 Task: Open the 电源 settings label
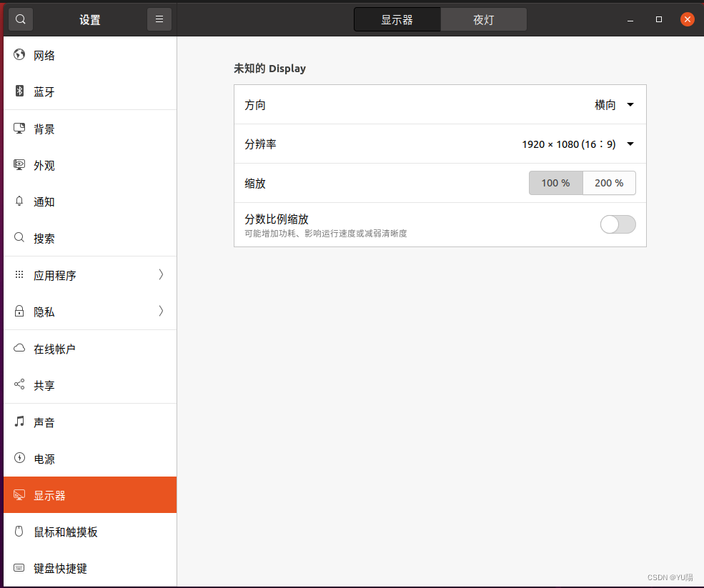[x=44, y=459]
